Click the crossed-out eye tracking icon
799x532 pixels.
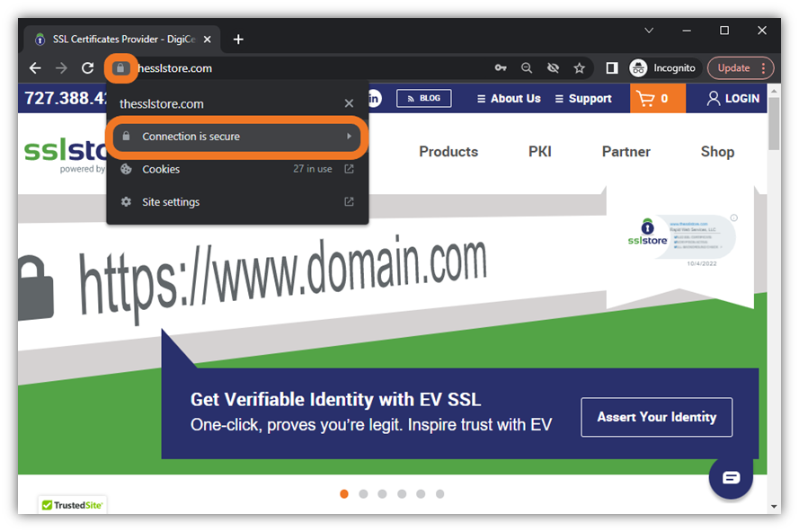(553, 67)
